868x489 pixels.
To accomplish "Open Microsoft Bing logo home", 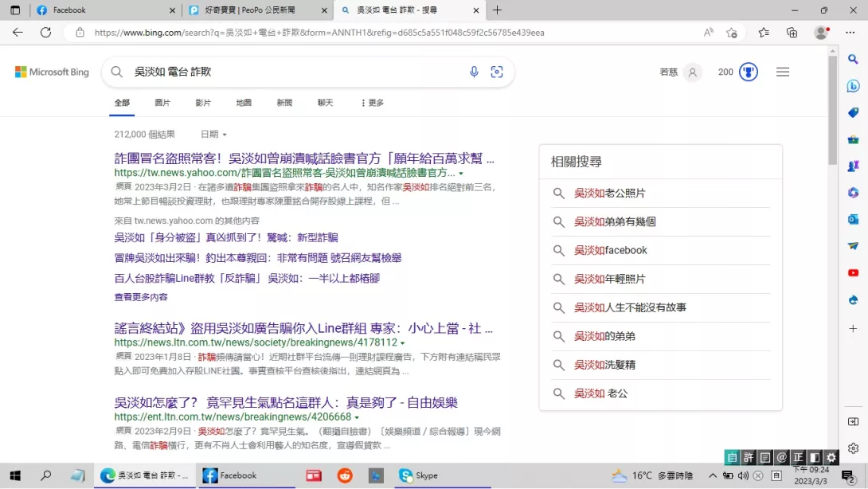I will (x=52, y=72).
